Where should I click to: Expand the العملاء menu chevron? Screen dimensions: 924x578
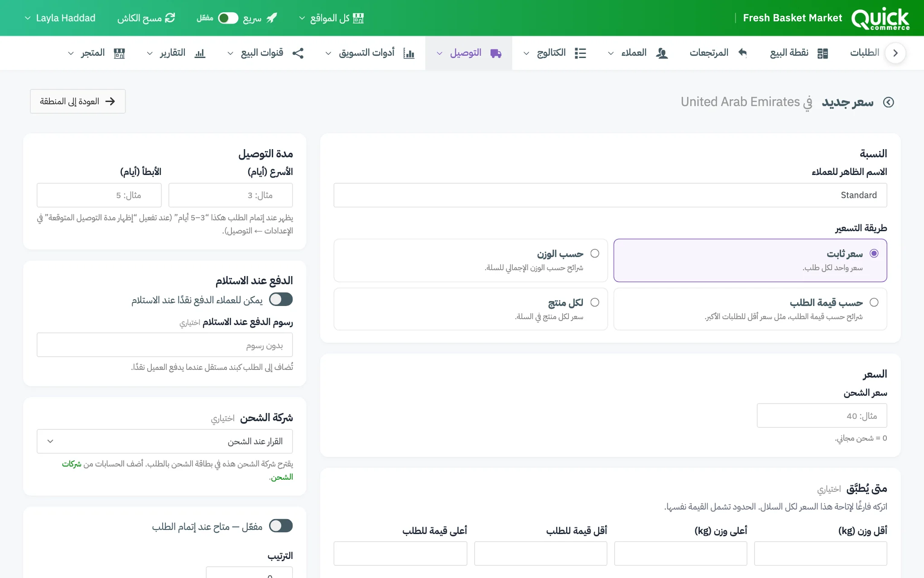coord(611,53)
